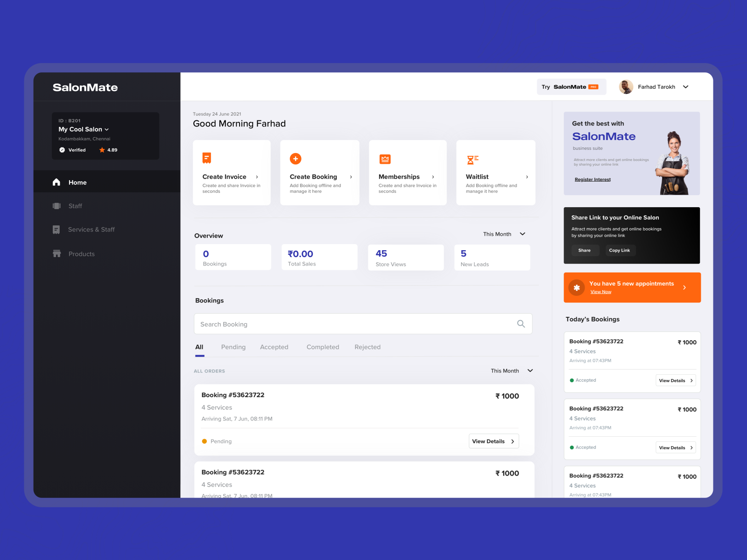Open the Register Interest link

(592, 179)
